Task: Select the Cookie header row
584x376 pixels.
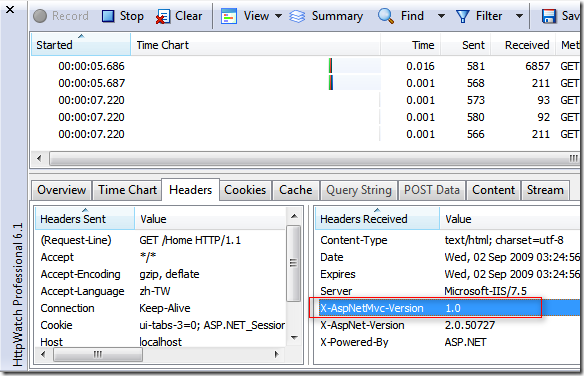Action: pyautogui.click(x=161, y=325)
